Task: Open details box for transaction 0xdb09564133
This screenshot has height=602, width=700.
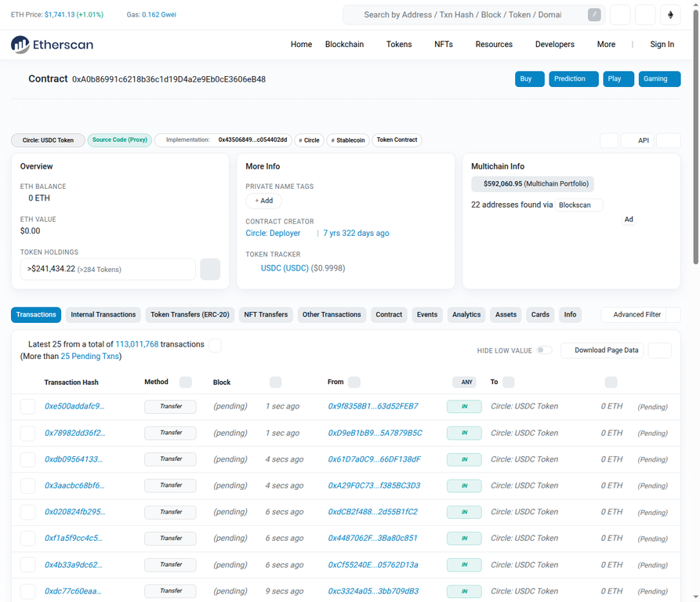Action: (27, 459)
